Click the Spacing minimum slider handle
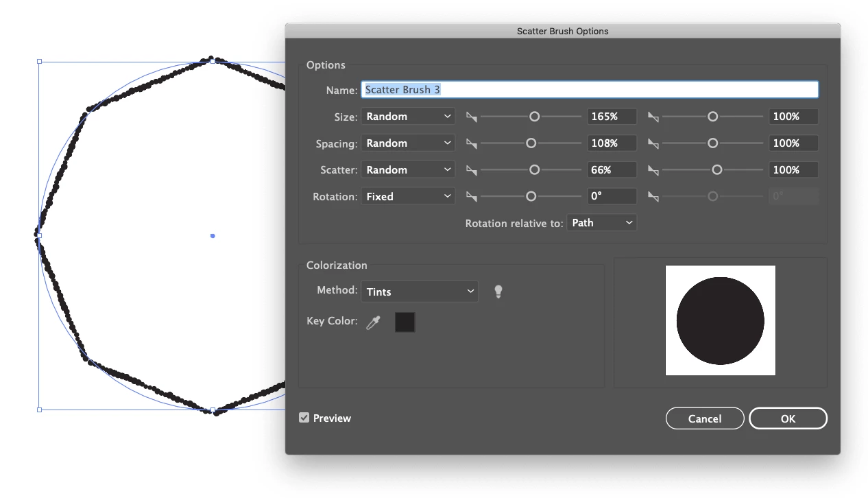The width and height of the screenshot is (868, 498). coord(531,143)
